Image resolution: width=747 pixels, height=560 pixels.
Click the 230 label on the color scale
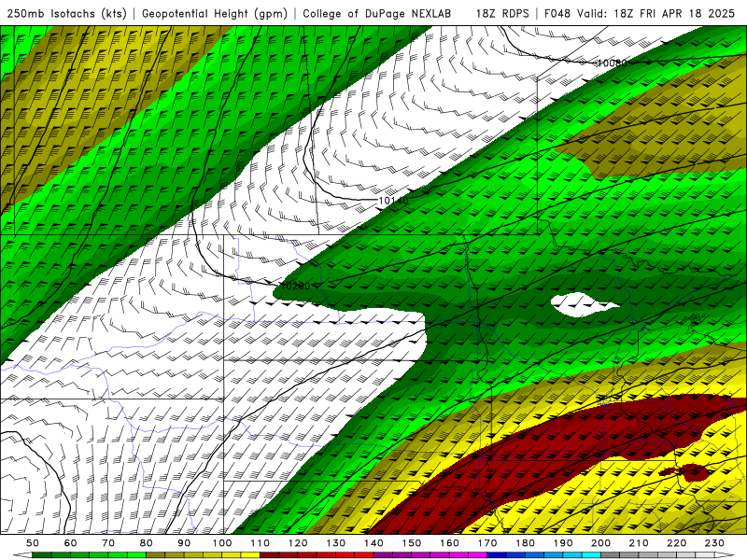pyautogui.click(x=714, y=543)
